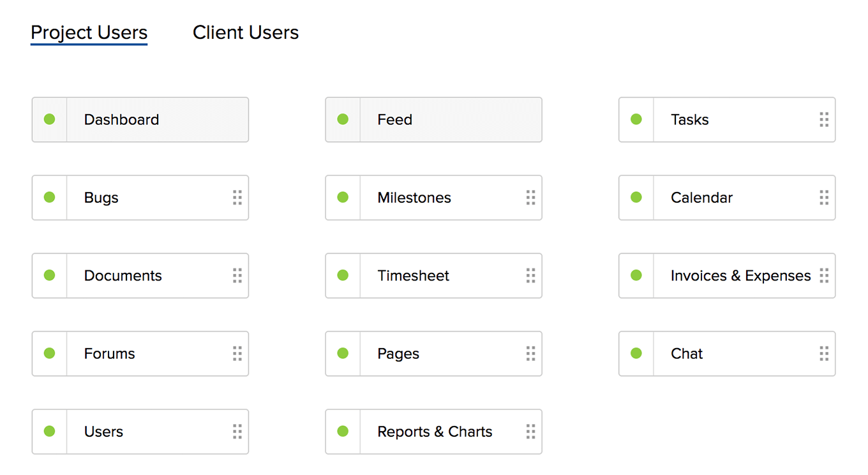The height and width of the screenshot is (475, 868).
Task: Click the drag handle on Bugs module
Action: click(237, 198)
